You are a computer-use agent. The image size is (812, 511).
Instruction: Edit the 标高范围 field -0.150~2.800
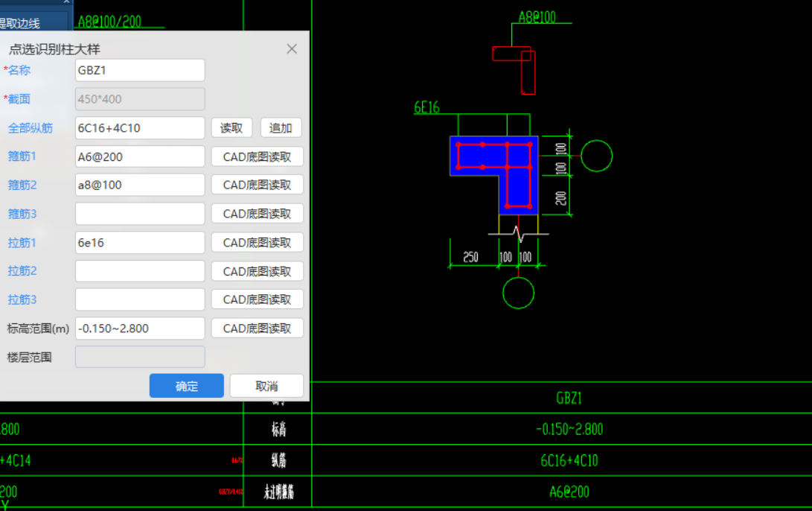coord(140,328)
